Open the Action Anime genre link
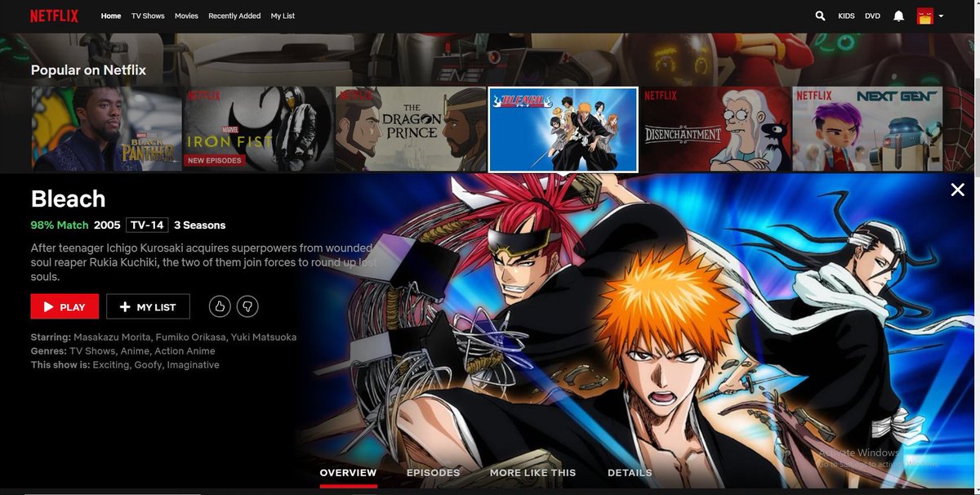 pos(185,351)
